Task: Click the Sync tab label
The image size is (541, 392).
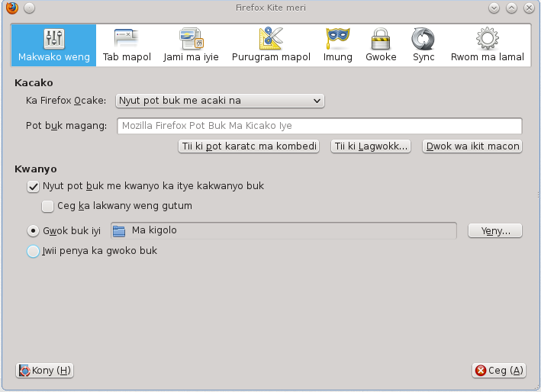Action: point(423,57)
